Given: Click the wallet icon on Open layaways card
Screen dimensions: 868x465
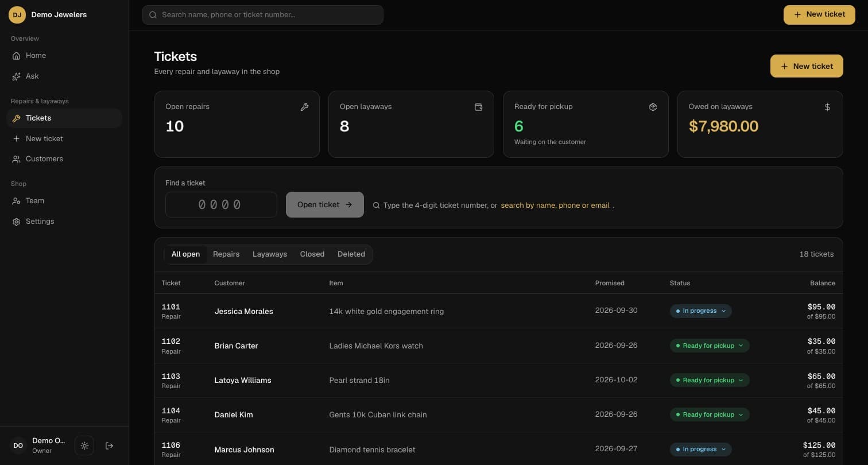Looking at the screenshot, I should [478, 107].
